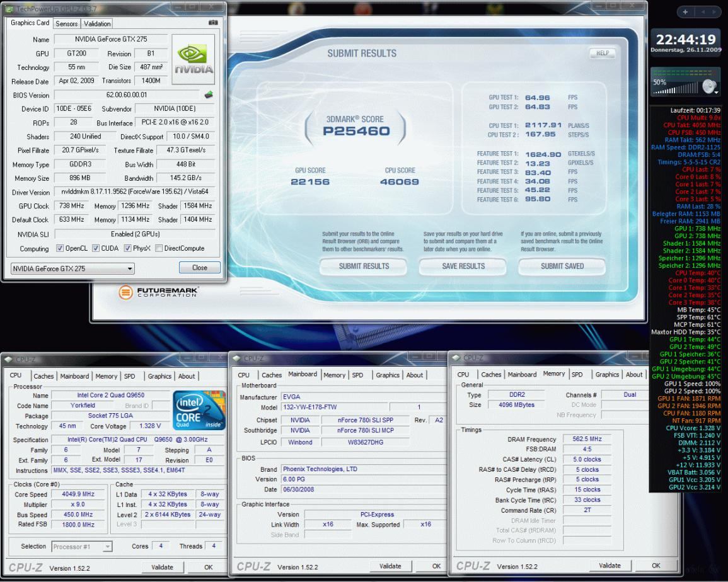This screenshot has width=728, height=582.
Task: Click the BIOS Version field 62.00.60.00.01
Action: pyautogui.click(x=127, y=94)
